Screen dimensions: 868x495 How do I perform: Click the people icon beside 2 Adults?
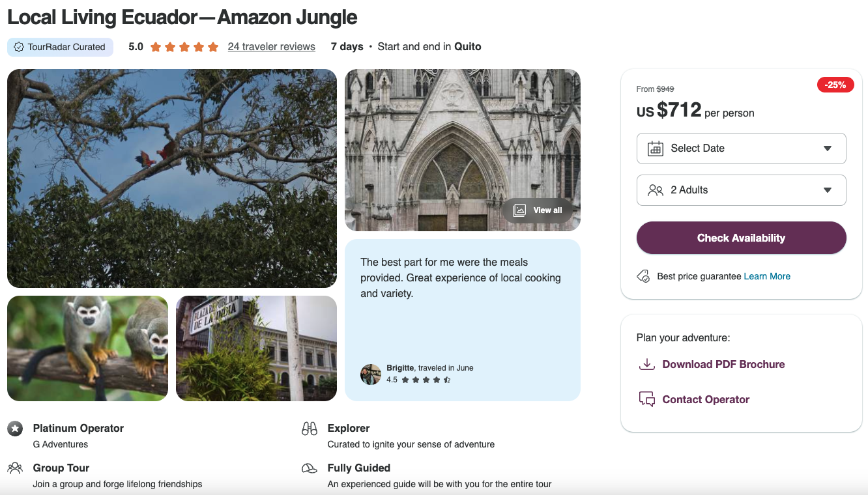(x=655, y=190)
